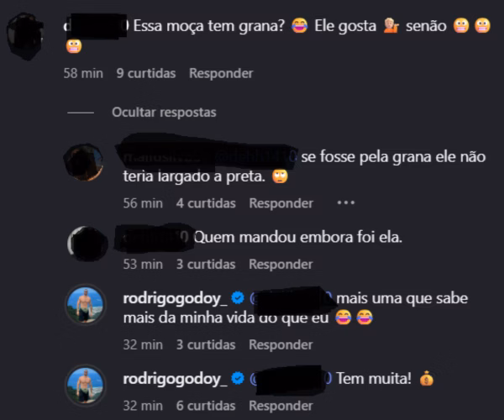504x420 pixels.
Task: Click the eye-roll emoji after 'a preta'
Action: 280,176
